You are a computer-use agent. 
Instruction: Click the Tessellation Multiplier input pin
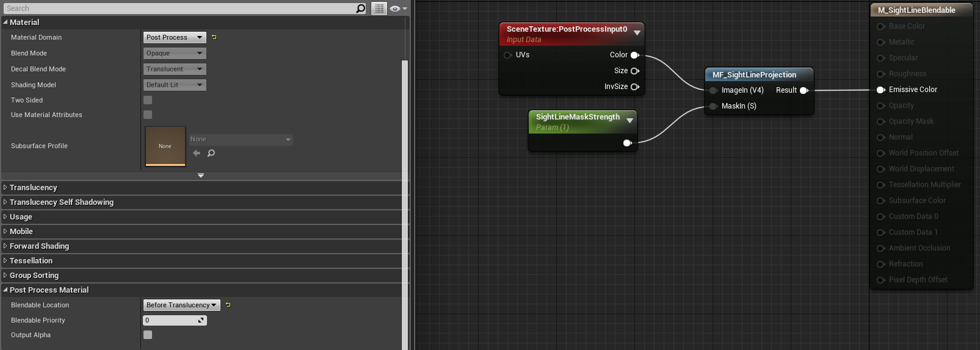(880, 185)
